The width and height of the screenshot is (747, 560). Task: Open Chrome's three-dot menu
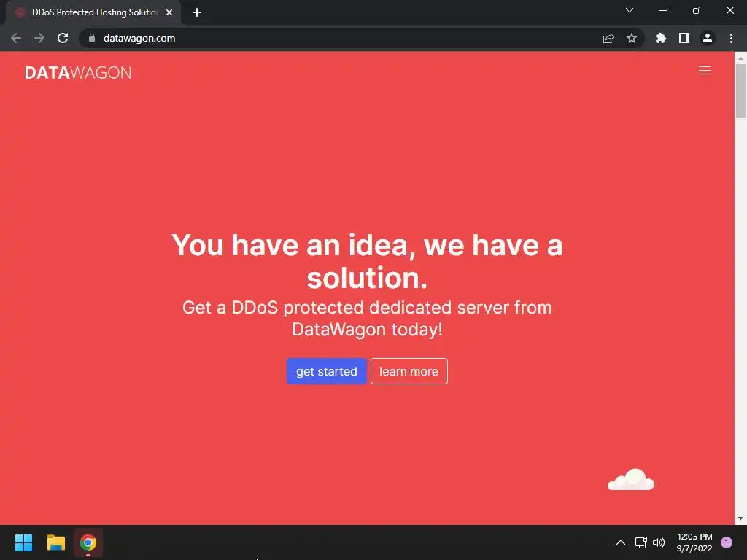731,38
